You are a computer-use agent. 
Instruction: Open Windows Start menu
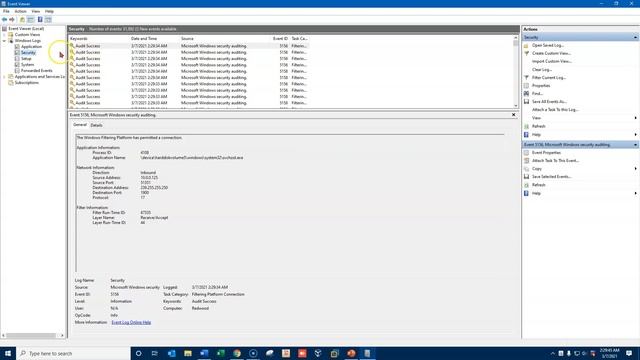(8, 353)
